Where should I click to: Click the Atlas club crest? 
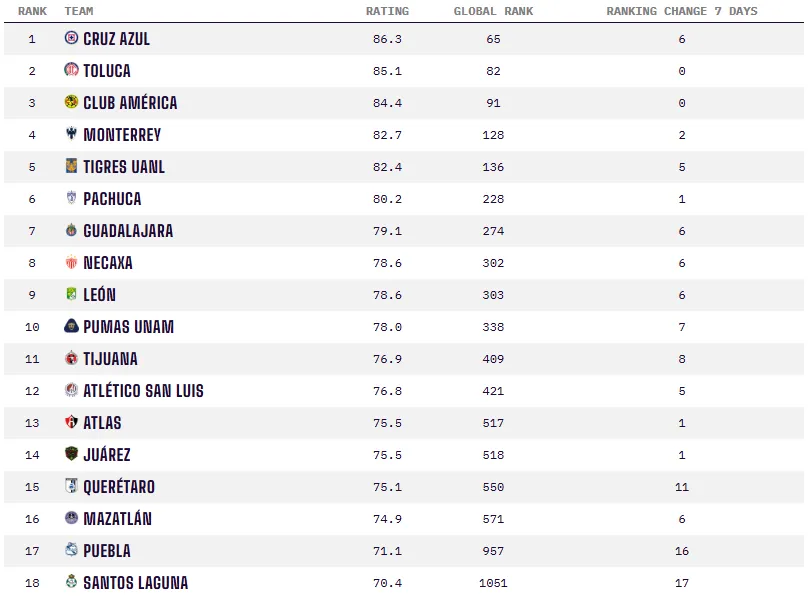coord(71,422)
